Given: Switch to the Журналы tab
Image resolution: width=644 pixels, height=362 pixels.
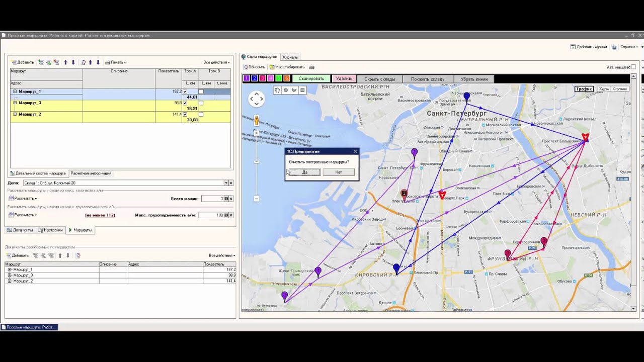Looking at the screenshot, I should [290, 57].
